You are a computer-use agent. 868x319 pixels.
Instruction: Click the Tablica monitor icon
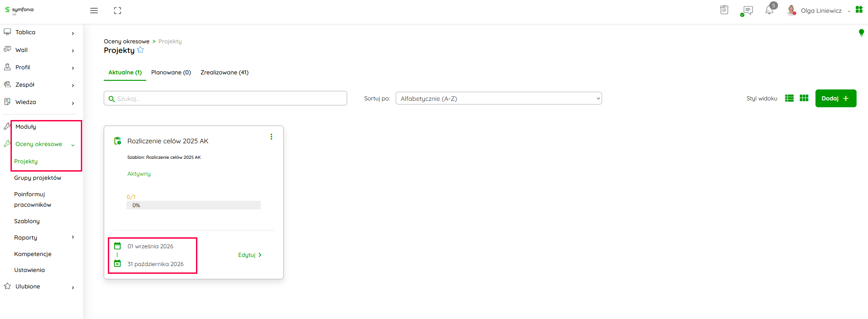pos(7,32)
